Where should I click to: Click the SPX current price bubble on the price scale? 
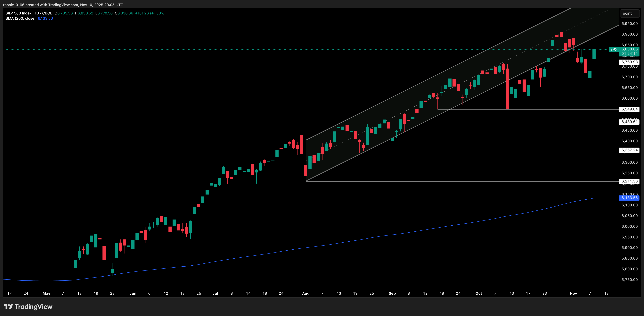coord(630,49)
